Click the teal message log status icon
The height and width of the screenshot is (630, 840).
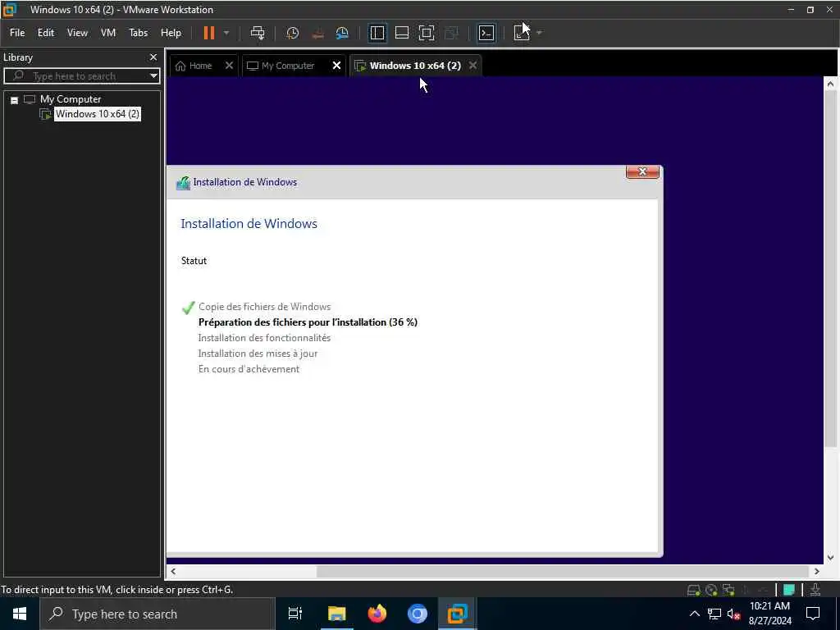coord(789,590)
